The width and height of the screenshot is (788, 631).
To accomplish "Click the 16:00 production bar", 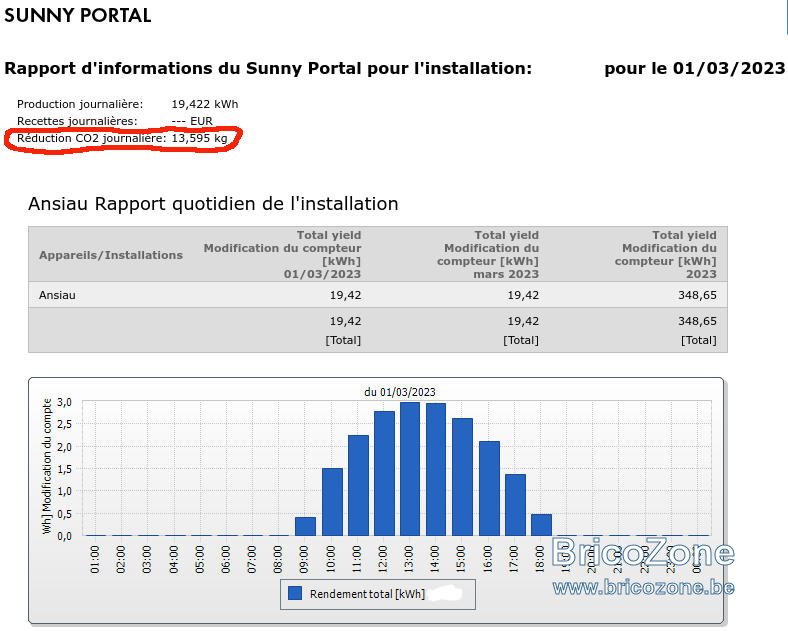I will 489,488.
